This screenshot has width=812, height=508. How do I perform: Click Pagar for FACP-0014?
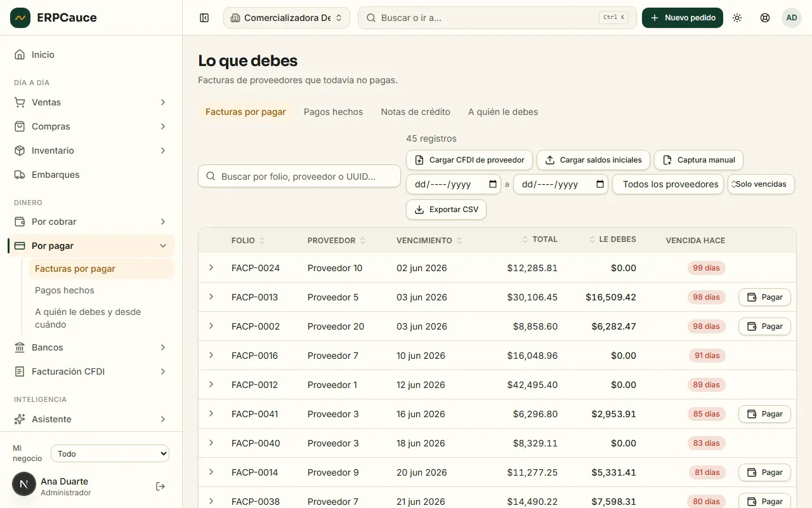(x=764, y=472)
